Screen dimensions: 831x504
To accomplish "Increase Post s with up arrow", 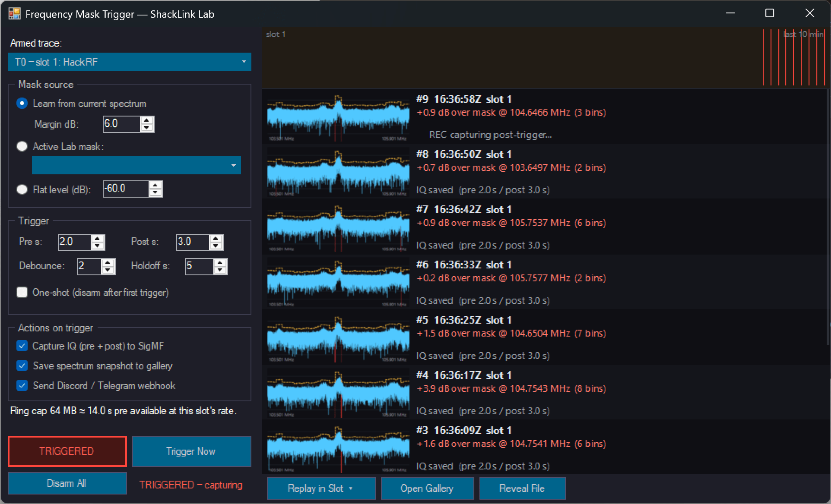I will pyautogui.click(x=216, y=239).
